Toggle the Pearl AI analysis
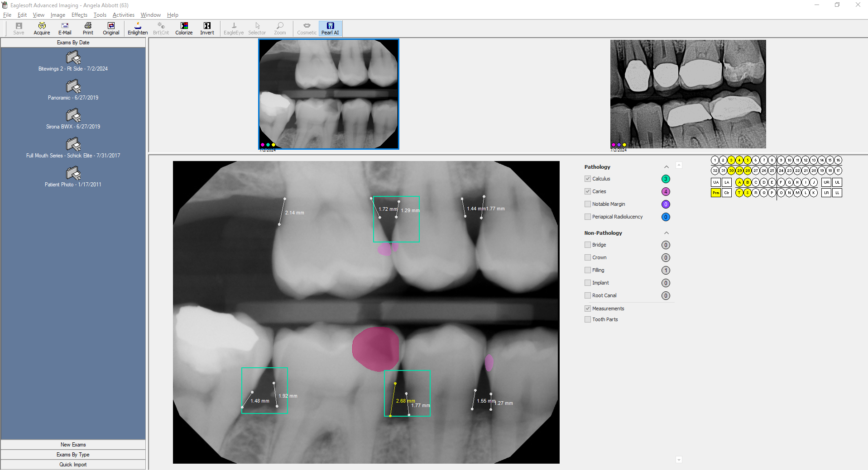The width and height of the screenshot is (868, 470). click(330, 28)
